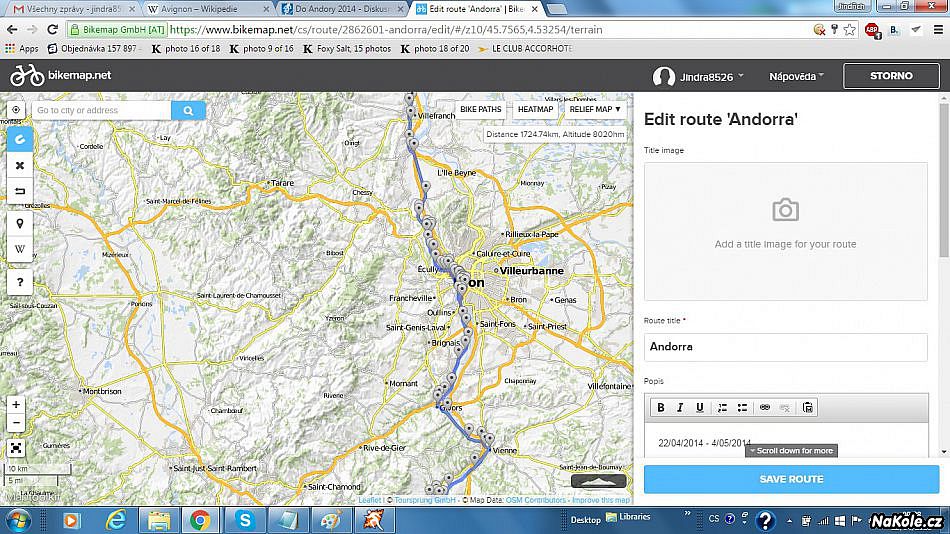Select the route drawing tool
Viewport: 950px width, 534px height.
click(19, 139)
